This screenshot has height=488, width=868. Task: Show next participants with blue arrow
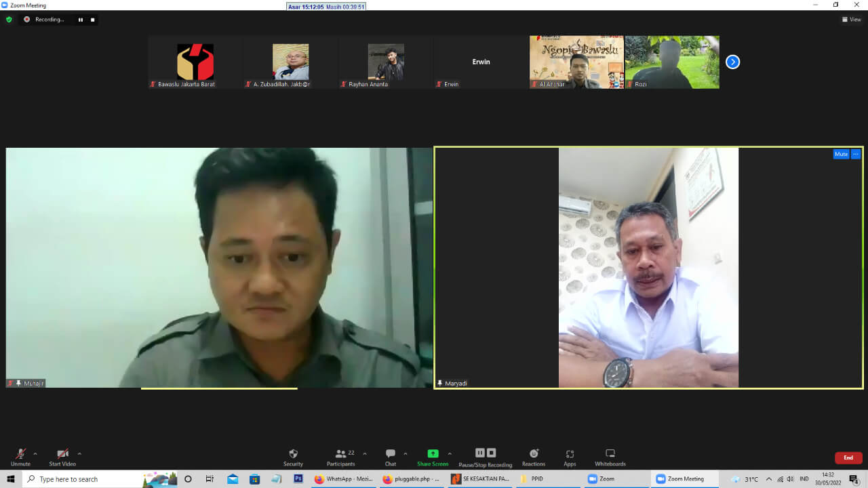[x=732, y=62]
